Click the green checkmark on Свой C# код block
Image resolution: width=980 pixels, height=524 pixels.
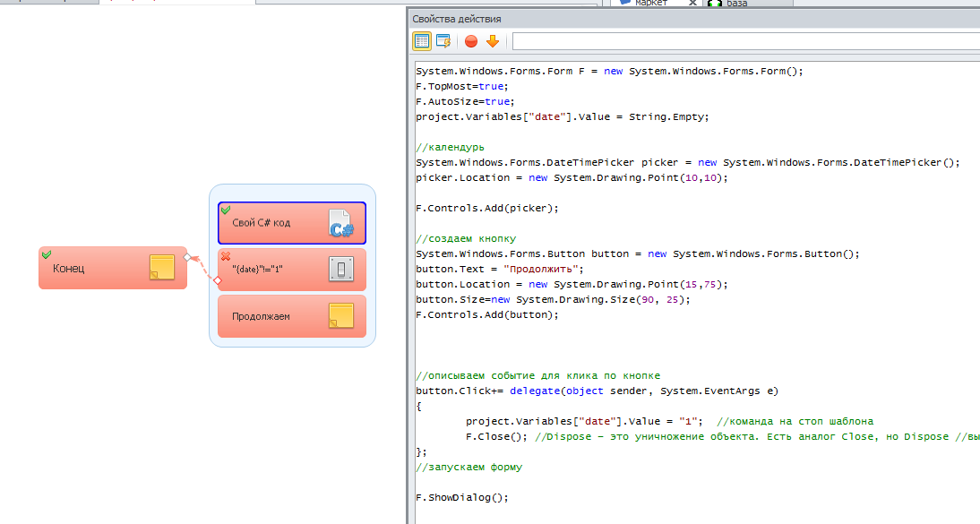point(226,210)
